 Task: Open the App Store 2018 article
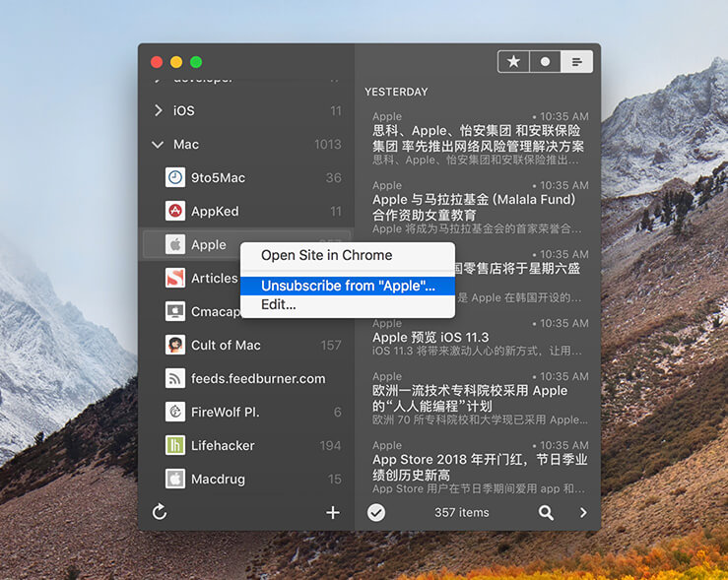[x=478, y=467]
